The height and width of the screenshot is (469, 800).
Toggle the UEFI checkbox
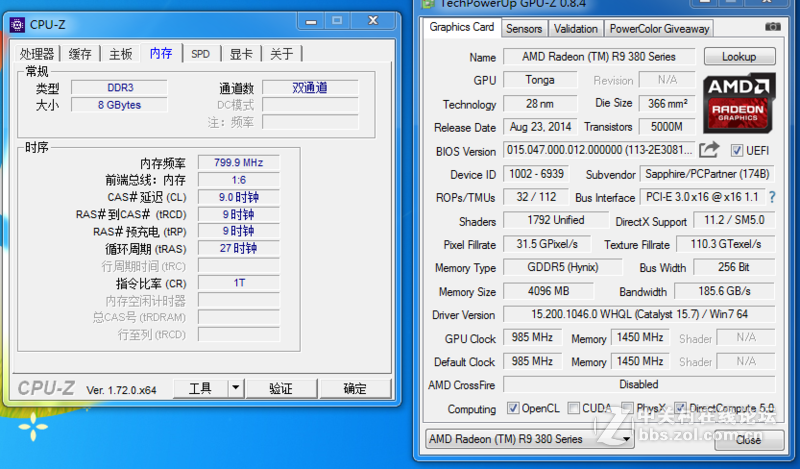pyautogui.click(x=736, y=151)
